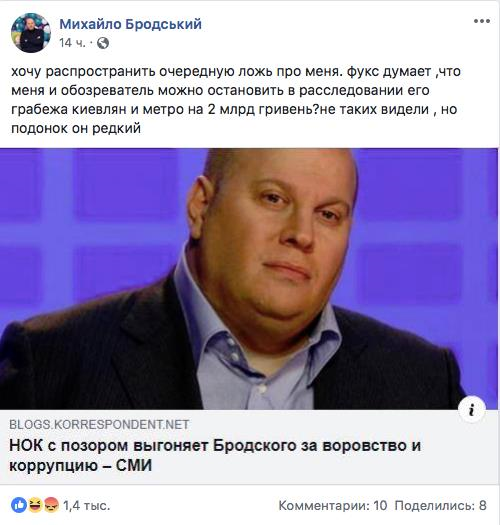This screenshot has height=525, width=500.
Task: Click the public globe privacy icon
Action: tap(103, 43)
